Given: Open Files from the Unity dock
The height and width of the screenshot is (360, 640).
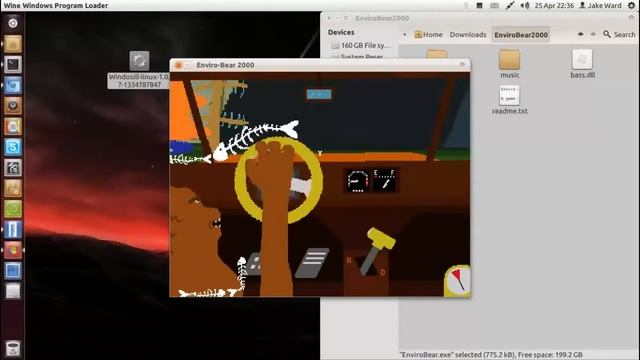Looking at the screenshot, I should pyautogui.click(x=13, y=44).
